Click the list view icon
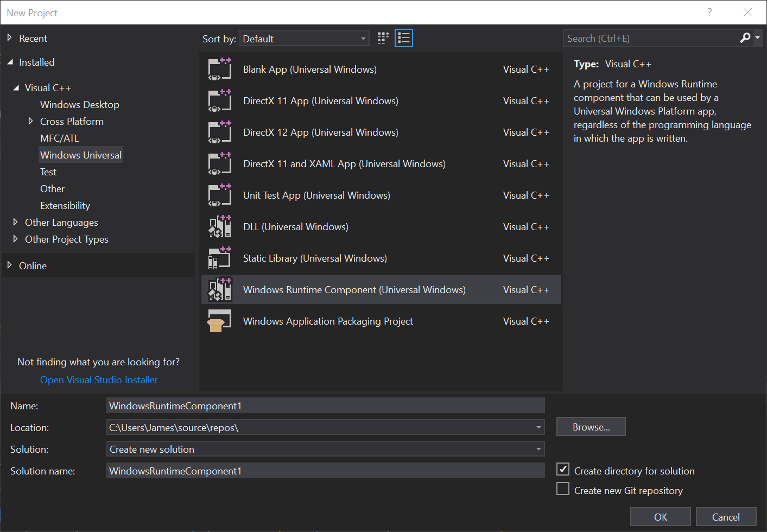This screenshot has height=532, width=767. 403,37
